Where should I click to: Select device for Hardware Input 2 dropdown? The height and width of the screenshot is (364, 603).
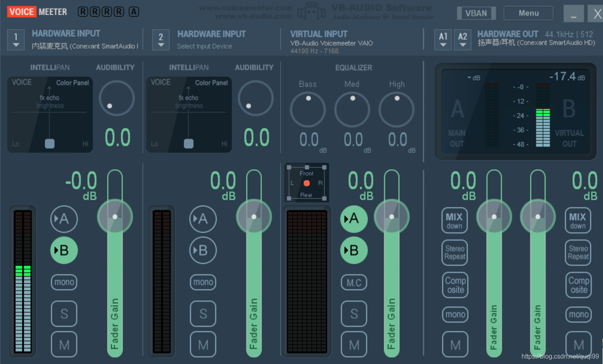161,40
